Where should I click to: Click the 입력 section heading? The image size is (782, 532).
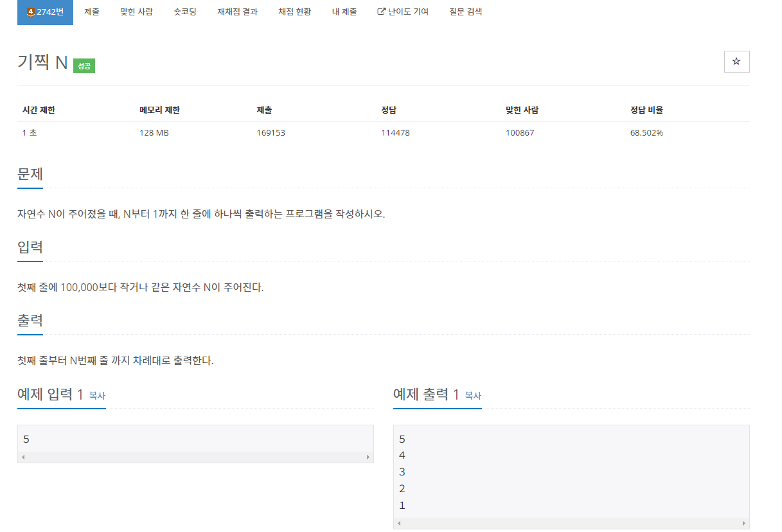point(30,247)
